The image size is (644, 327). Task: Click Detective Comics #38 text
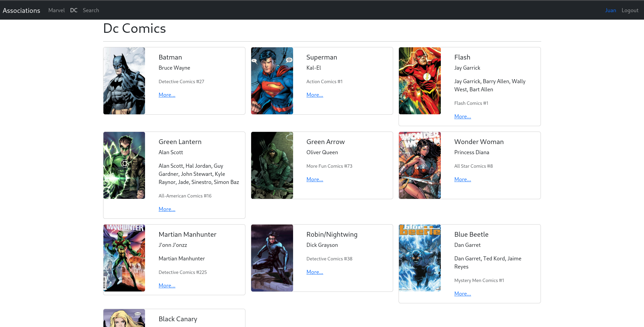329,259
